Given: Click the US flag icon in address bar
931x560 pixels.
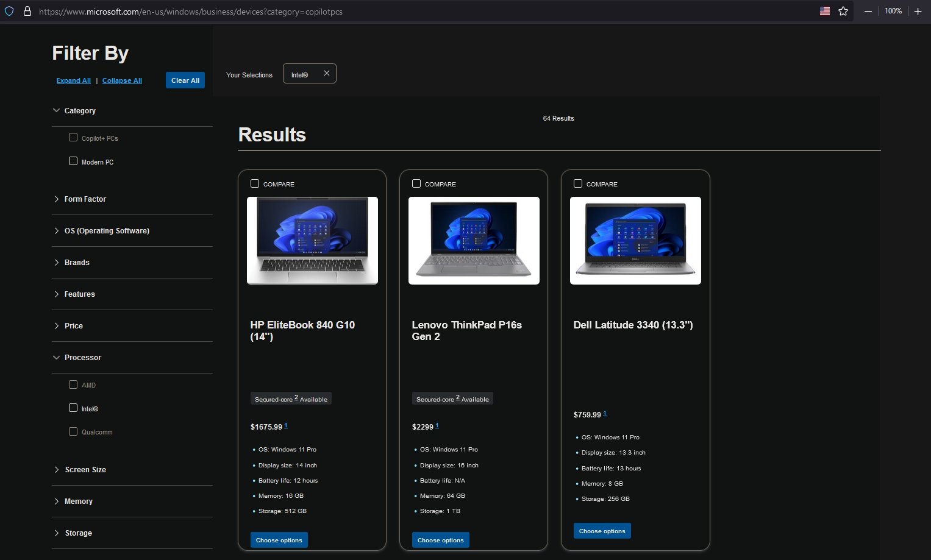Looking at the screenshot, I should (825, 11).
